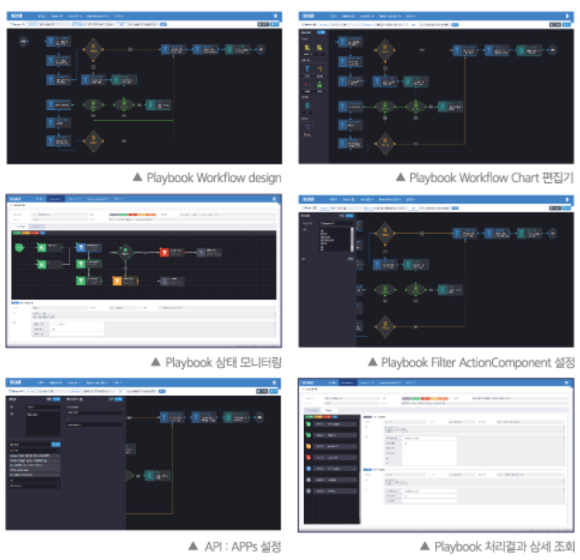Image resolution: width=580 pixels, height=560 pixels.
Task: Click the red failed node in status monitoring chart
Action: [165, 252]
